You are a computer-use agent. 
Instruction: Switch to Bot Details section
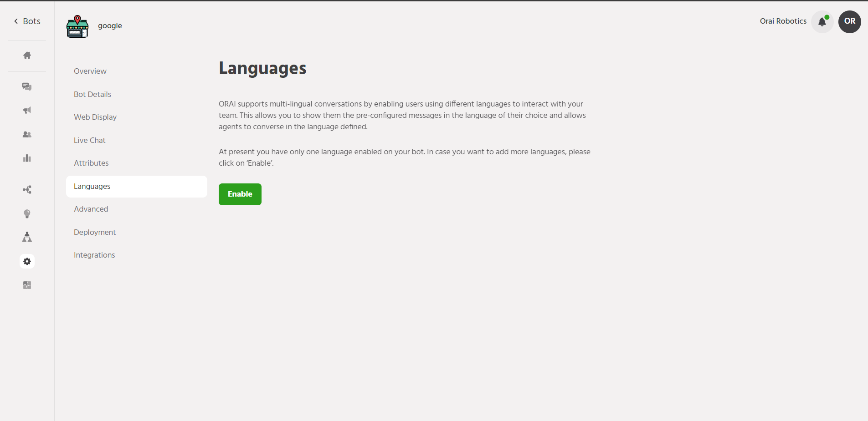pyautogui.click(x=92, y=94)
